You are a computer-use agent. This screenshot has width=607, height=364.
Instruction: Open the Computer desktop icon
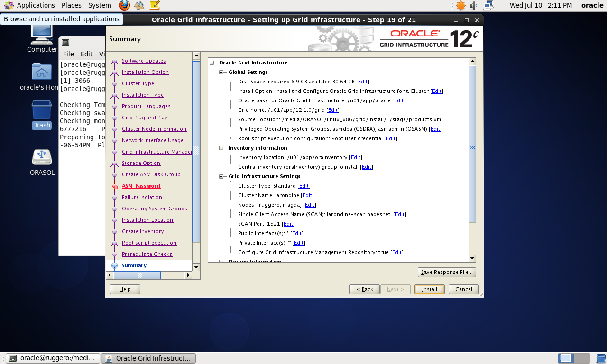coord(42,36)
